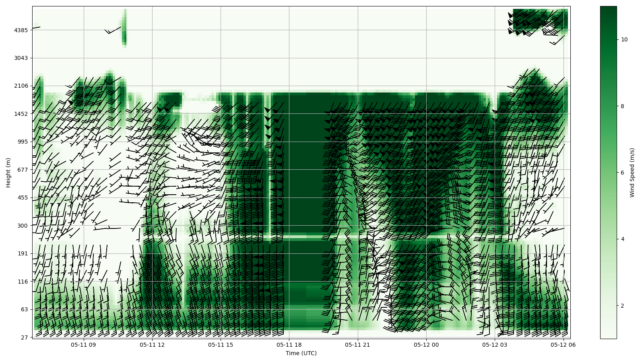
Task: Click the '05-11 15' time tick label
Action: [221, 345]
